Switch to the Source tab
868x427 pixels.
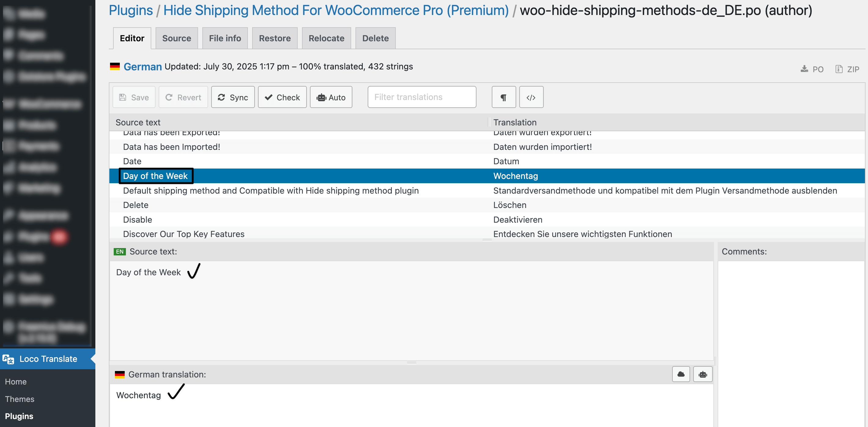click(177, 38)
